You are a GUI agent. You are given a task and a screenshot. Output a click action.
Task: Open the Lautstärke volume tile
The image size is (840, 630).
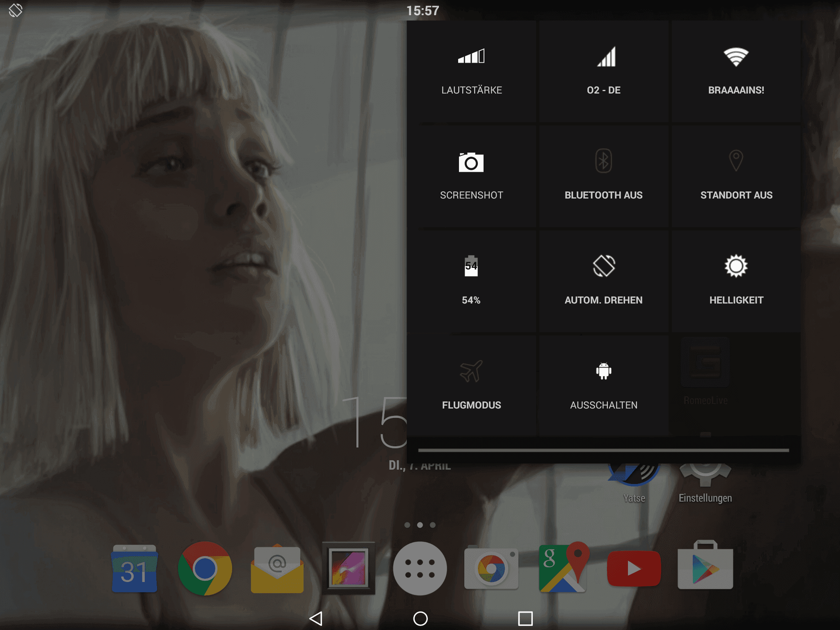click(471, 72)
